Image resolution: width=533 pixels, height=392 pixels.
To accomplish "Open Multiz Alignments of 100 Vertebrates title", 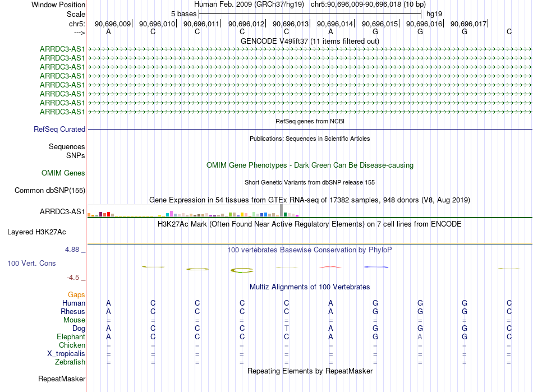I will point(310,287).
